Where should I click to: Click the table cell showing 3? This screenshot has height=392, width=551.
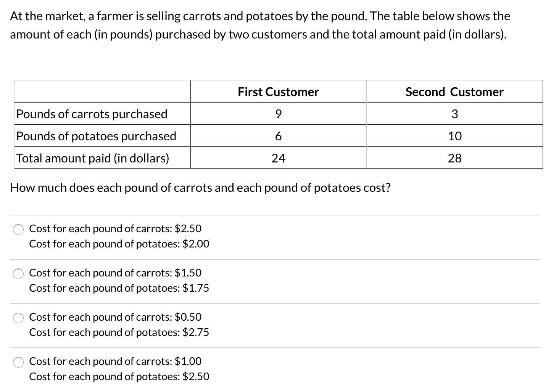[454, 114]
